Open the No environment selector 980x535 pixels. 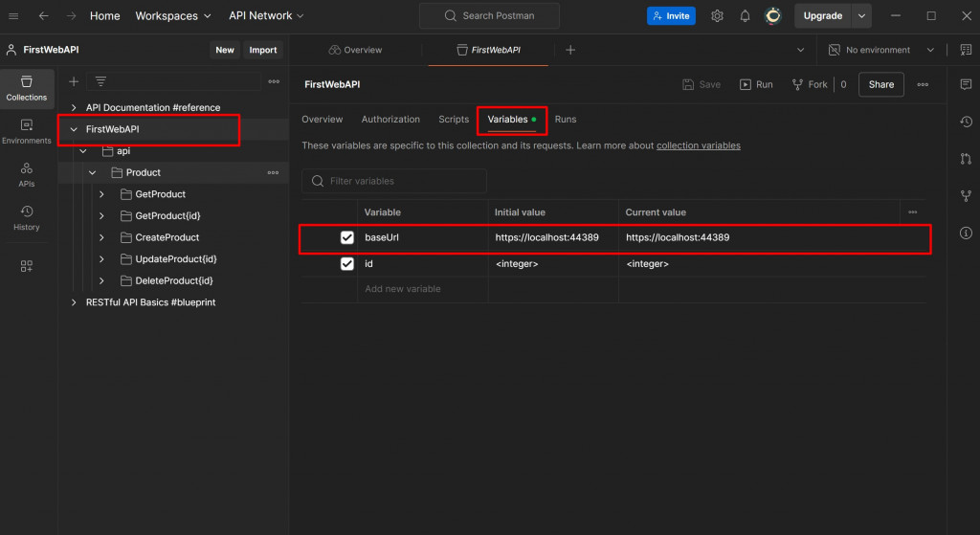(x=880, y=50)
